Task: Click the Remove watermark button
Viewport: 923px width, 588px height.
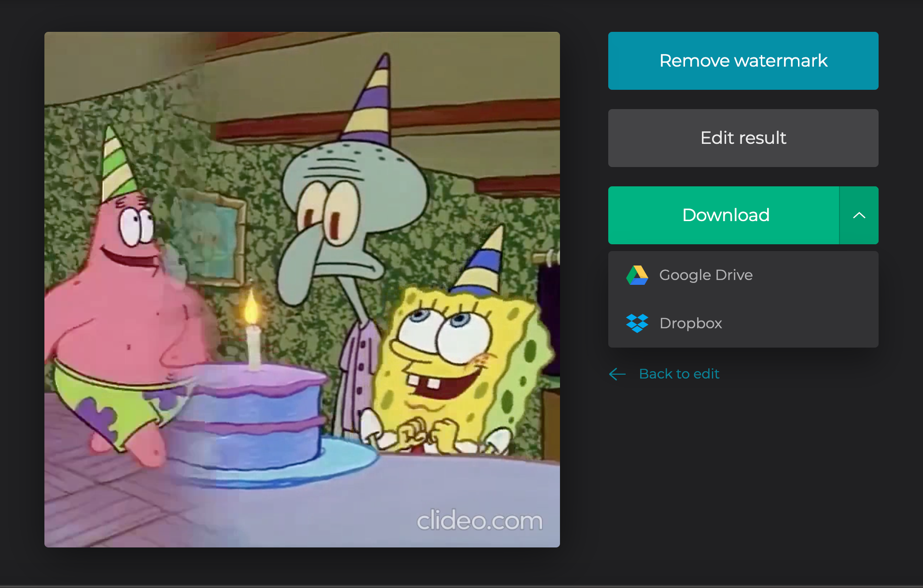Action: [743, 61]
